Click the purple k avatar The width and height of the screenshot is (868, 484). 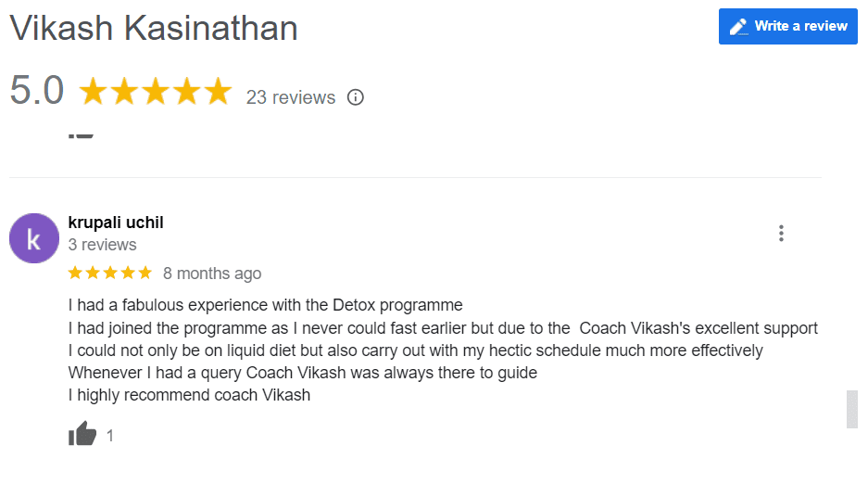33,238
